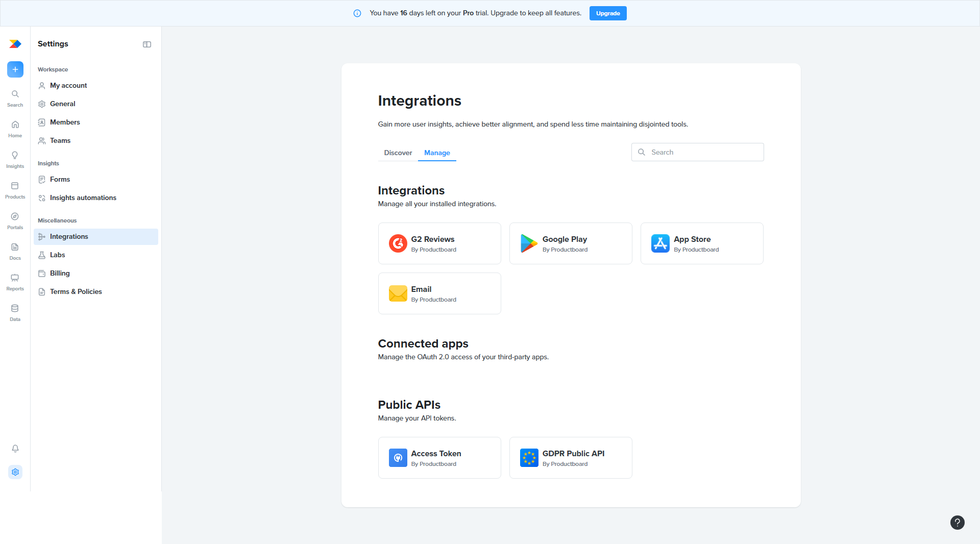Click the help question mark button
Image resolution: width=980 pixels, height=544 pixels.
click(957, 523)
